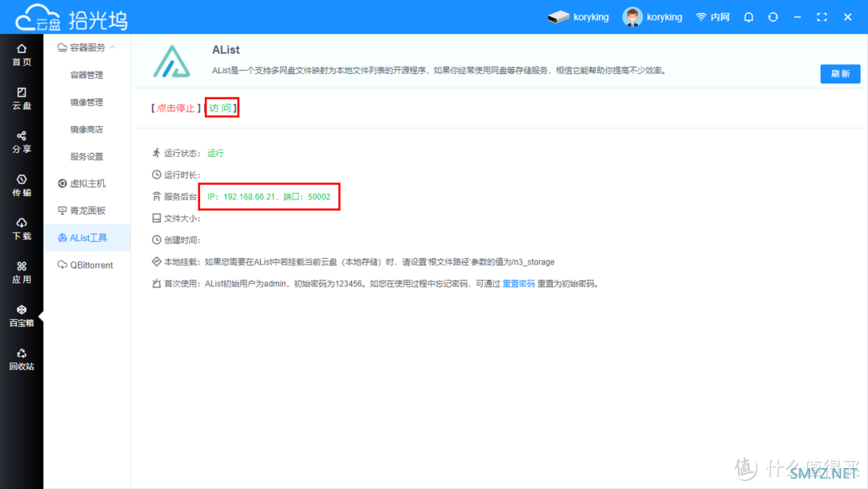Screen dimensions: 868x489
Task: Select 容器管理 in sidebar
Action: pos(87,75)
